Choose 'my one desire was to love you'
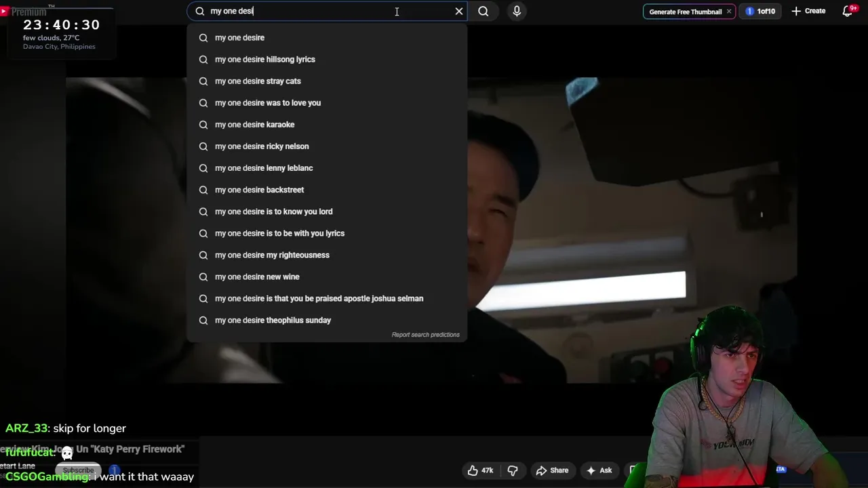This screenshot has height=488, width=868. click(x=327, y=103)
